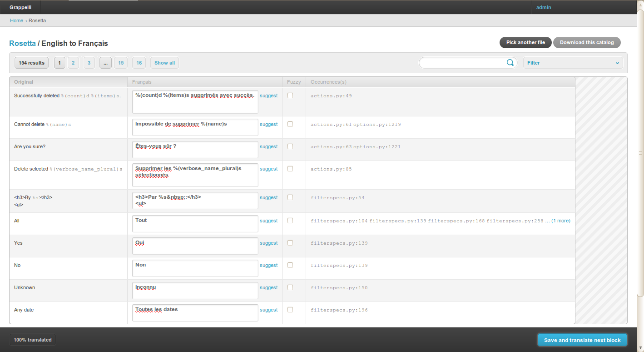Click suggest for Any date row
Screen dimensions: 644x352
click(268, 310)
